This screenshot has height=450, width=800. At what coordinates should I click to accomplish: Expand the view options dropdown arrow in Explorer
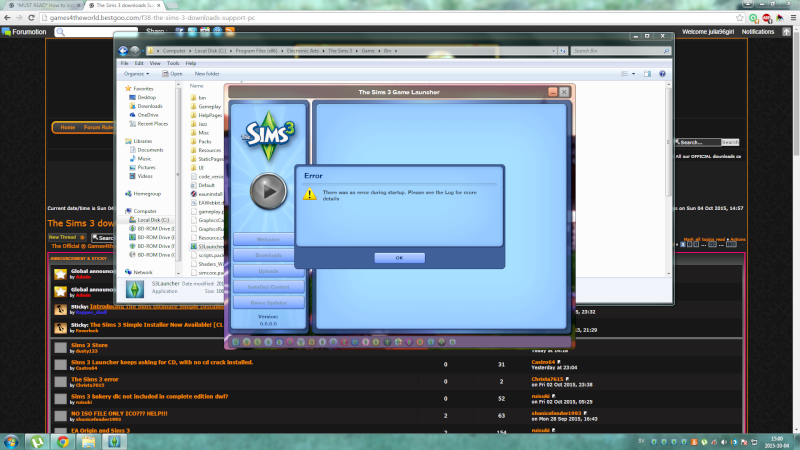point(634,74)
